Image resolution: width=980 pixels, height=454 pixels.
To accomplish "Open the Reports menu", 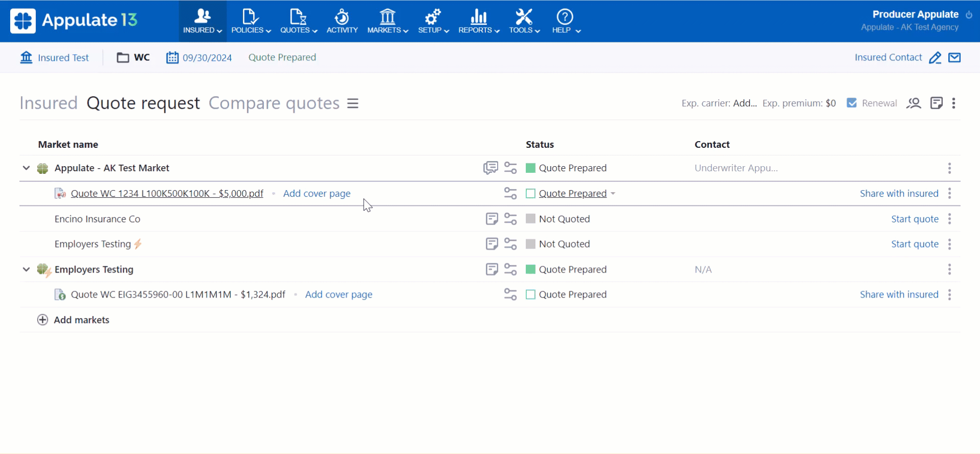I will point(479,21).
